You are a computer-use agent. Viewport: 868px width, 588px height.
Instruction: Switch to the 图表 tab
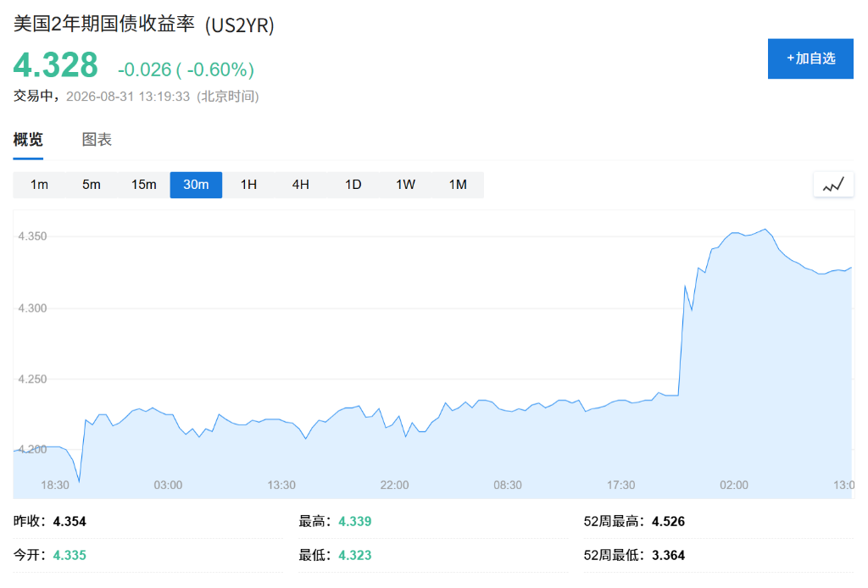[x=97, y=140]
